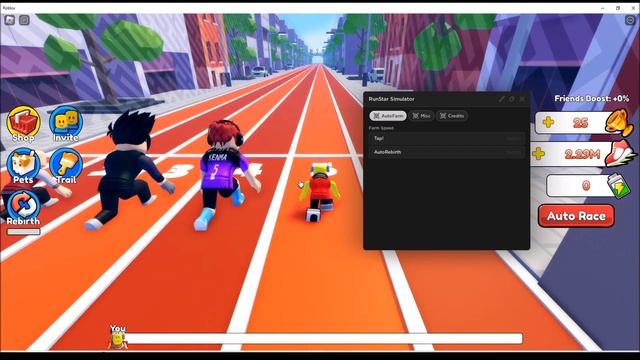
Task: Click the plus icon beside 2.29M speed
Action: [538, 153]
